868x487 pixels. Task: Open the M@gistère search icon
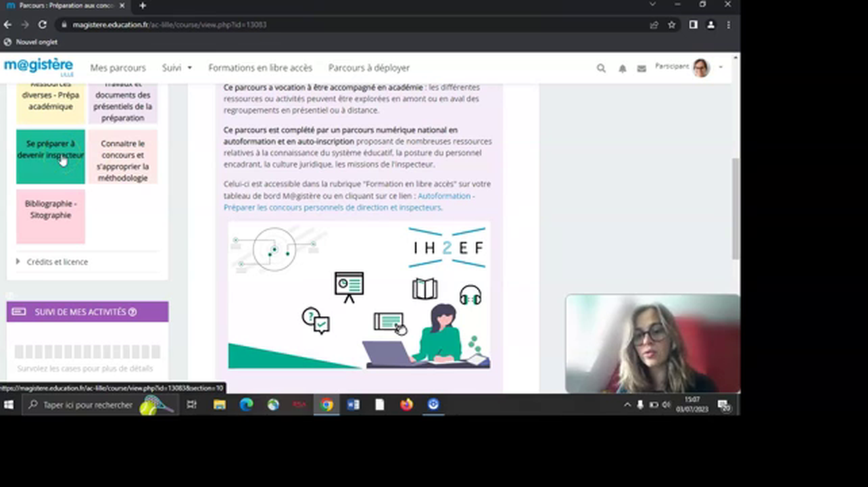[600, 68]
